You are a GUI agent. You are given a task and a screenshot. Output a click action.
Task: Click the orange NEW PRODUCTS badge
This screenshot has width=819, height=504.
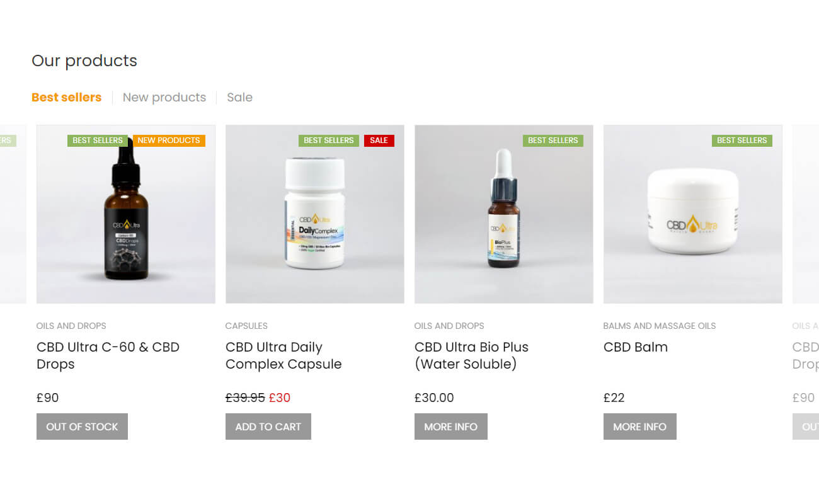(169, 140)
